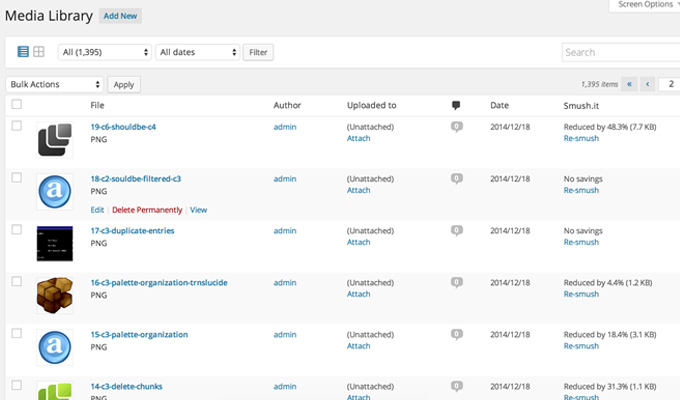The height and width of the screenshot is (400, 680).
Task: Open comment bubble for 17-c3-duplicate-entries
Action: (x=457, y=230)
